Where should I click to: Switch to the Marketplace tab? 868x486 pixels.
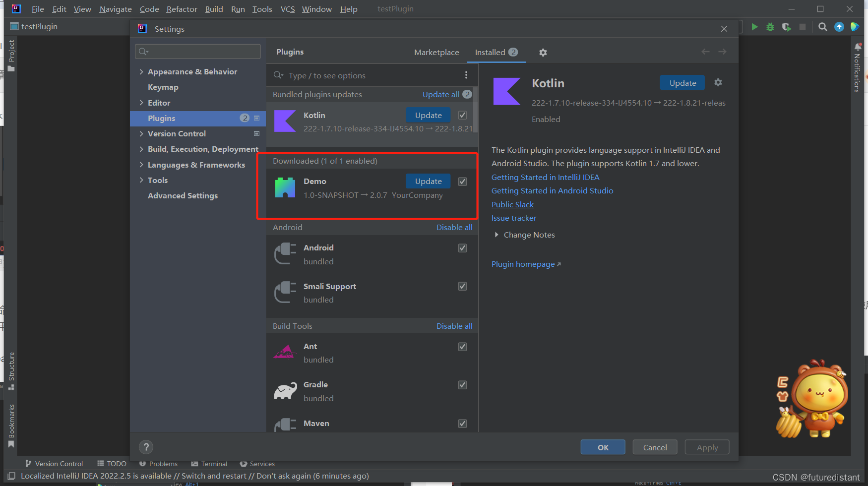point(436,52)
